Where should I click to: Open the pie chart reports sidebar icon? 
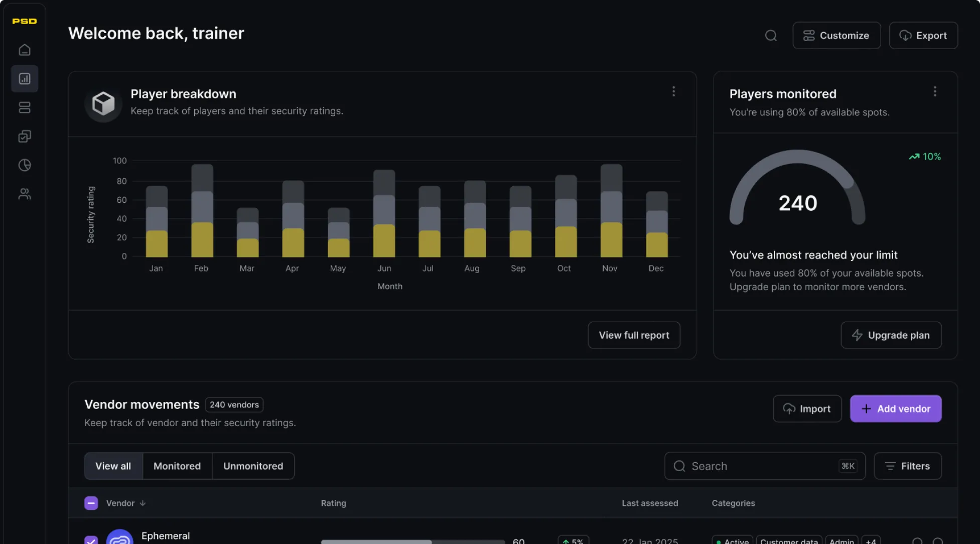pyautogui.click(x=24, y=165)
